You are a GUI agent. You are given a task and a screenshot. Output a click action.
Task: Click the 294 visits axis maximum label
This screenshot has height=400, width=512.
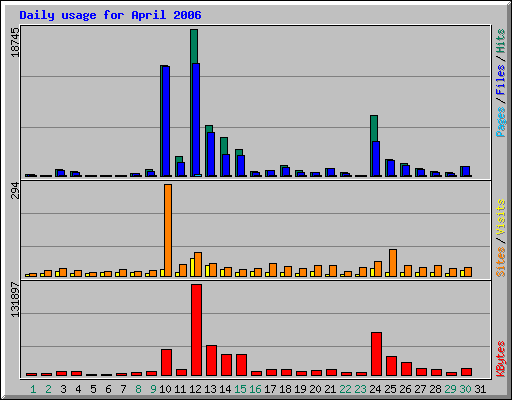(15, 191)
